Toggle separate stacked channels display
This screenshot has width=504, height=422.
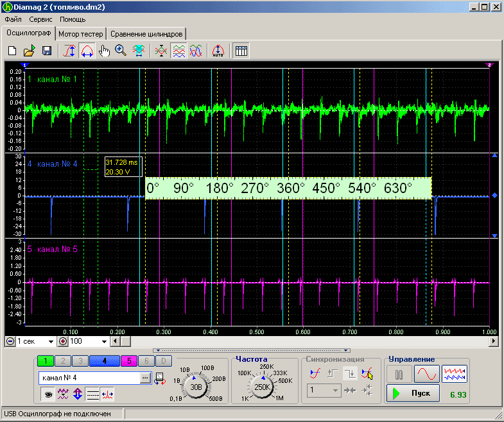tap(178, 51)
